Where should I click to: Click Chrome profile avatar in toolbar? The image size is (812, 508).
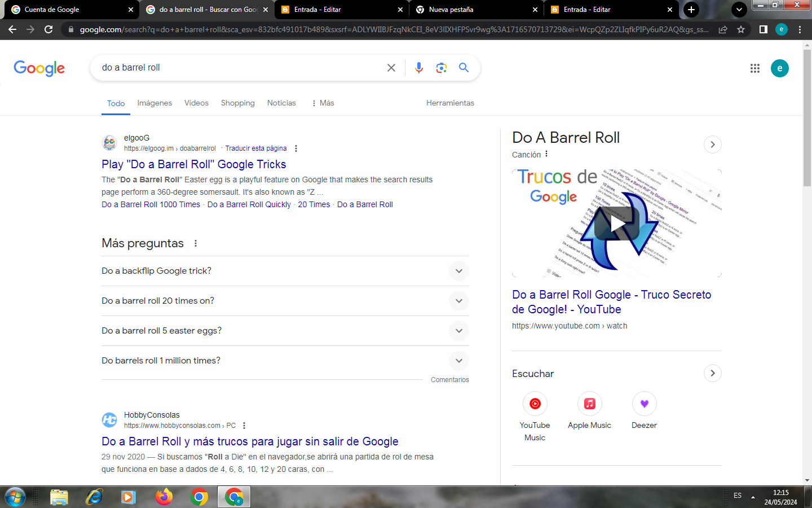tap(782, 29)
